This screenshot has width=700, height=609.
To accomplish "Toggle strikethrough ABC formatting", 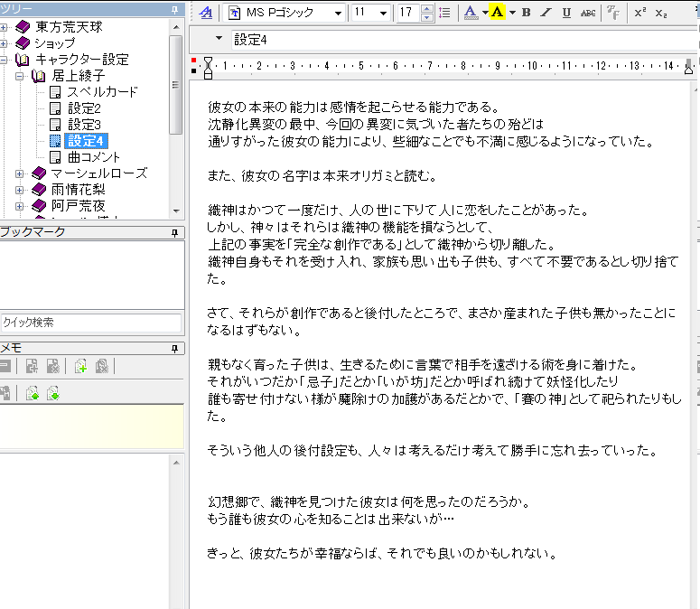I will 588,13.
